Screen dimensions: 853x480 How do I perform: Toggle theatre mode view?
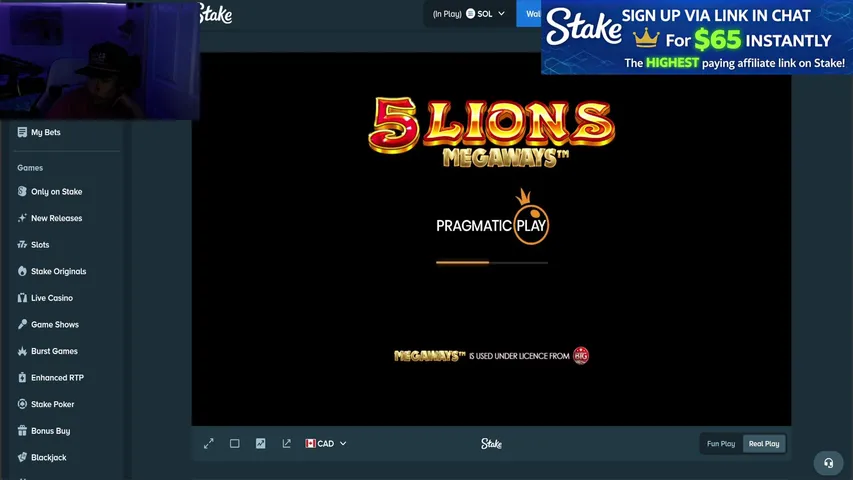234,444
